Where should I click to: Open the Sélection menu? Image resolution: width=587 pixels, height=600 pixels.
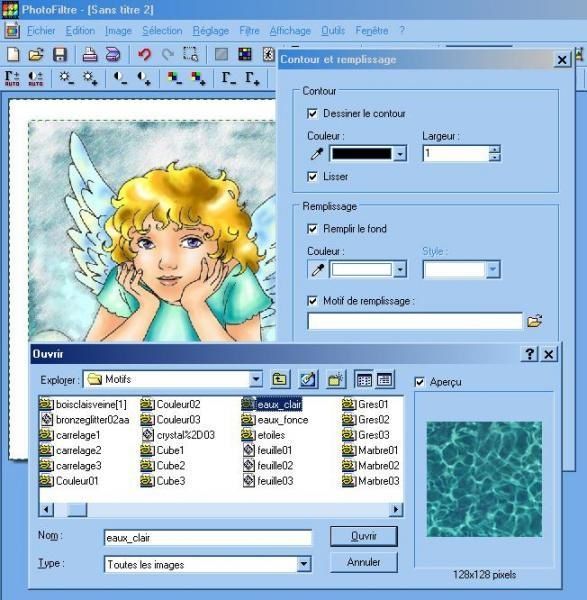coord(162,31)
